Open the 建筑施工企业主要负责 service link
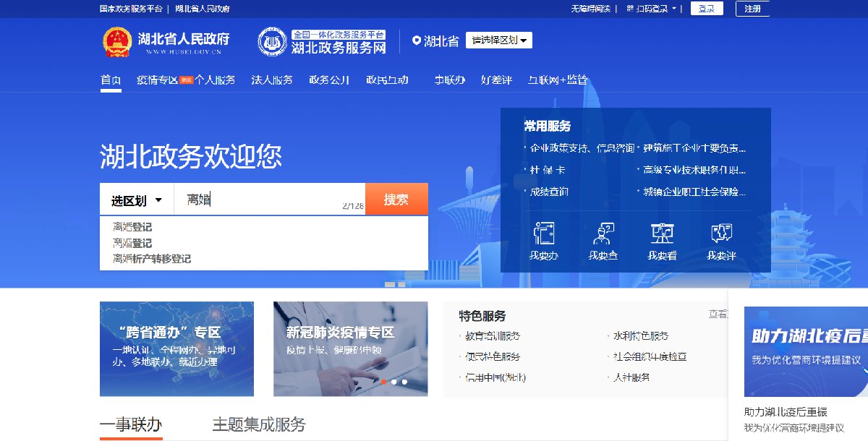The image size is (868, 441). tap(694, 148)
